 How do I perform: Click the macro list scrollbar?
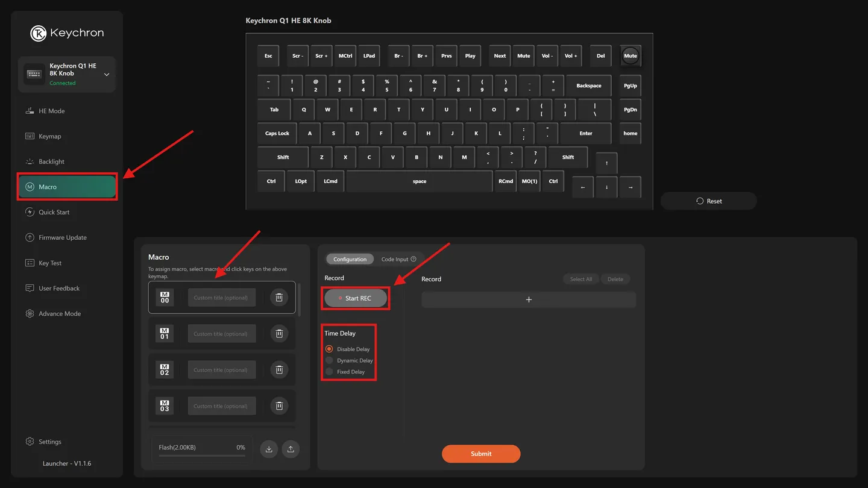299,300
